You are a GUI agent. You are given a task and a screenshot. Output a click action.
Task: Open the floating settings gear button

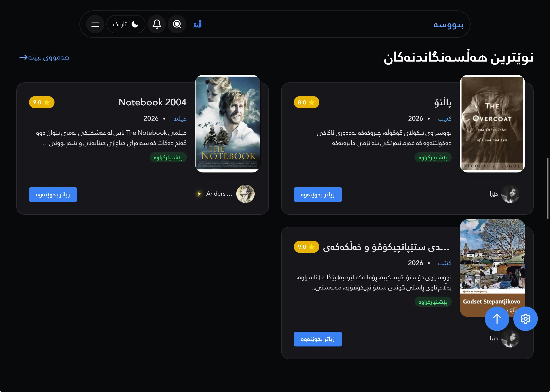click(525, 319)
